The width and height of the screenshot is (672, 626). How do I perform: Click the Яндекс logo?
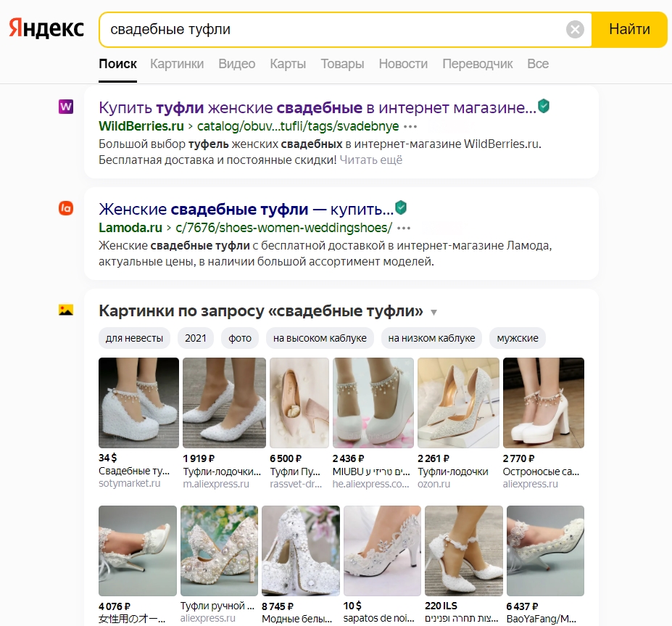coord(45,28)
